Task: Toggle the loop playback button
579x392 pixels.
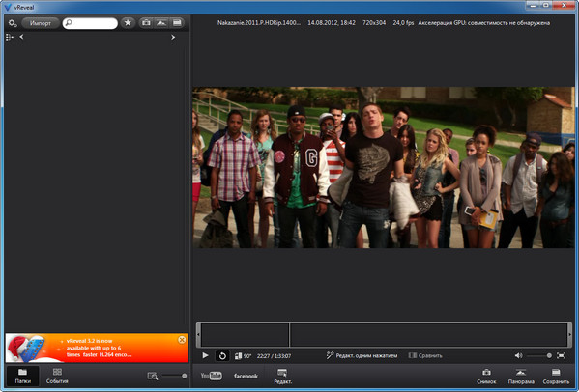Action: pyautogui.click(x=222, y=356)
